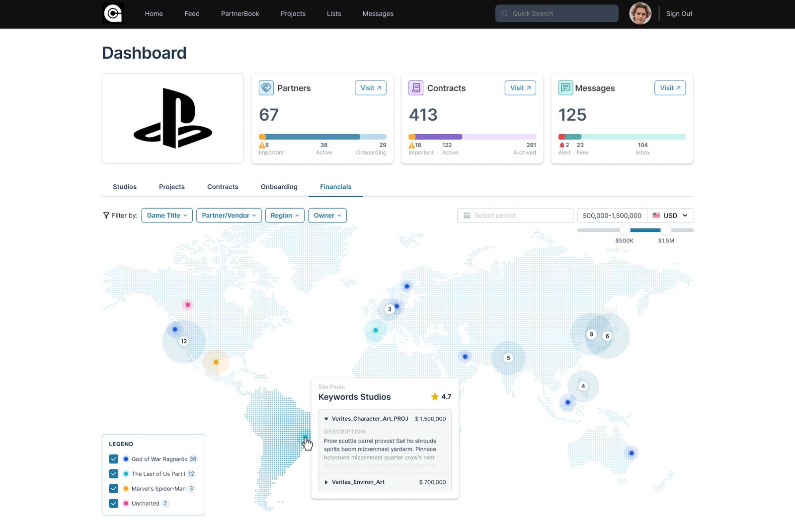795x532 pixels.
Task: Click the $1.5M slider handle
Action: [x=666, y=230]
